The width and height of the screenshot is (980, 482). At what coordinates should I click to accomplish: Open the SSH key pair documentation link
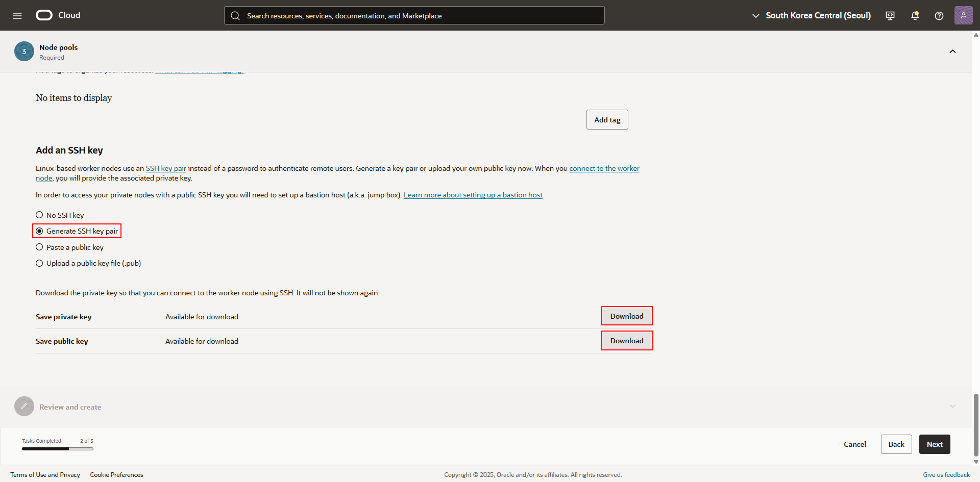(166, 168)
